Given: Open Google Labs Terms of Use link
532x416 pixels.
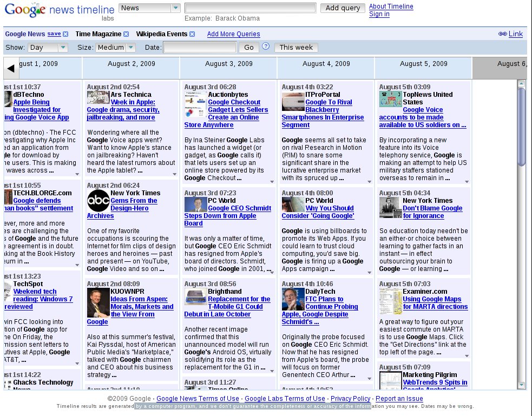Looking at the screenshot, I should pyautogui.click(x=285, y=399).
